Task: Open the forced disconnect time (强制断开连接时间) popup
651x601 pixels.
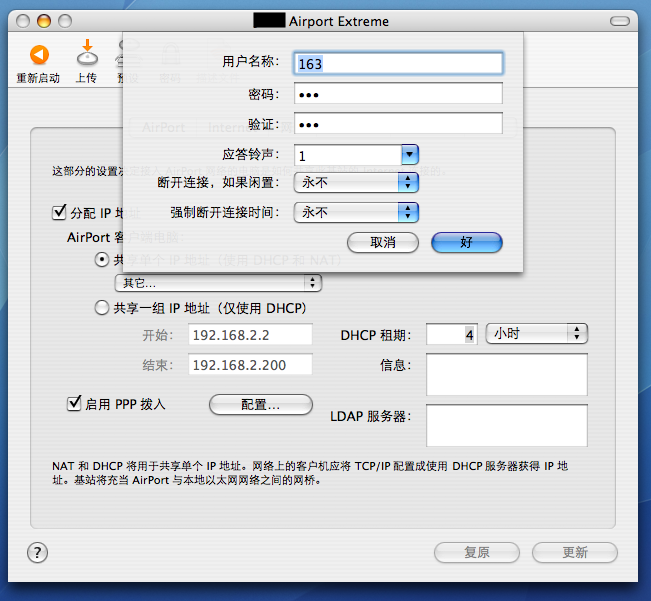Action: 356,213
